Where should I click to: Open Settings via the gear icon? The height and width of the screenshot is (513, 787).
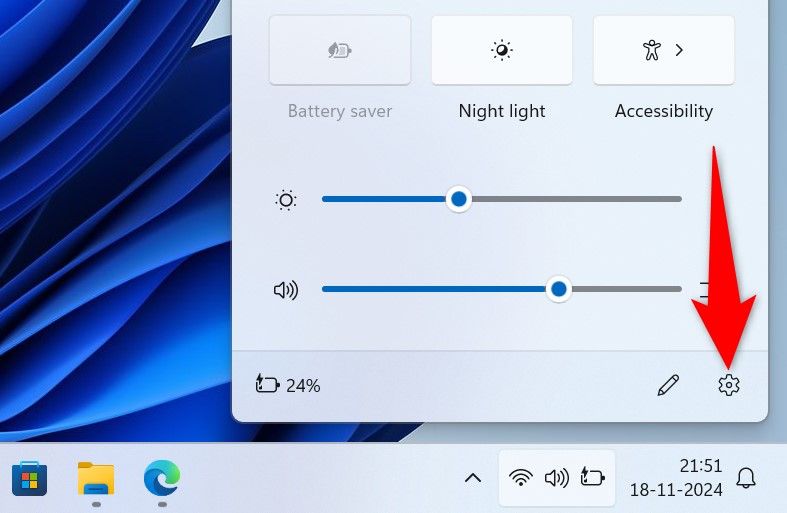tap(728, 385)
